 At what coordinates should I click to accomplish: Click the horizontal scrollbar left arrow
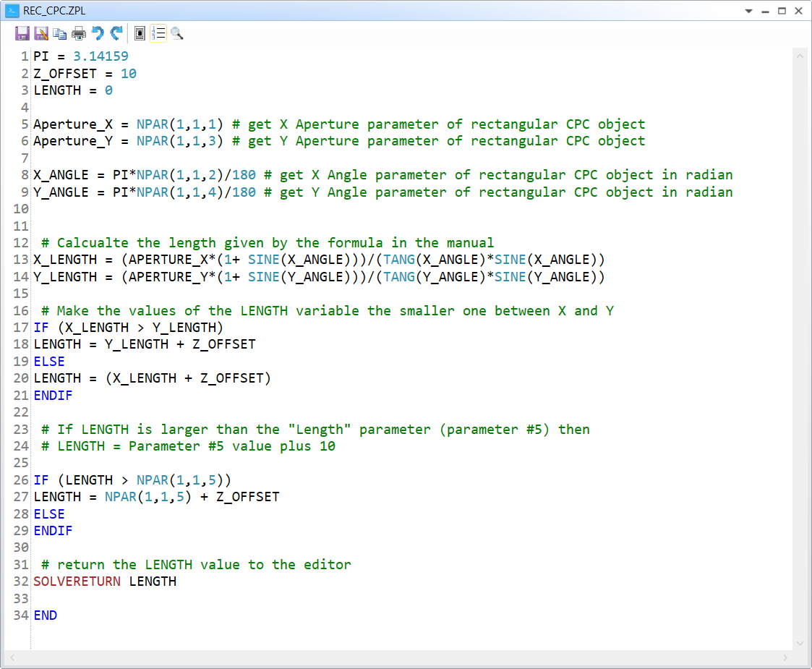12,657
